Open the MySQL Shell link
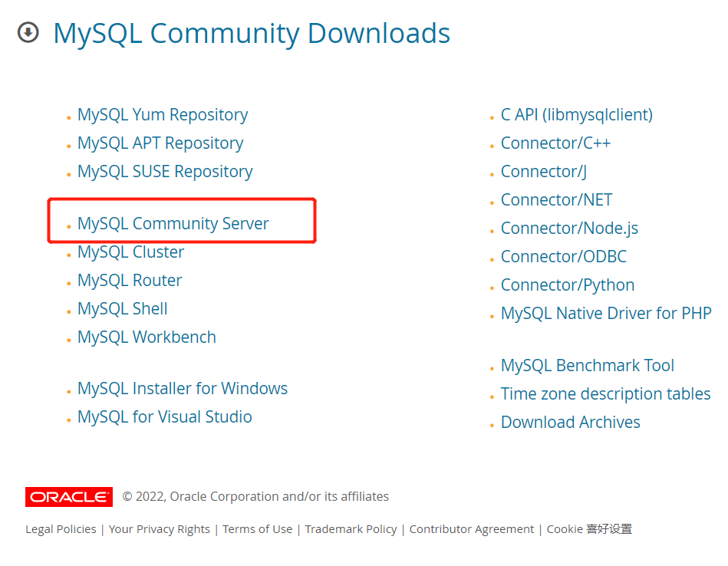The height and width of the screenshot is (566, 728). (122, 308)
